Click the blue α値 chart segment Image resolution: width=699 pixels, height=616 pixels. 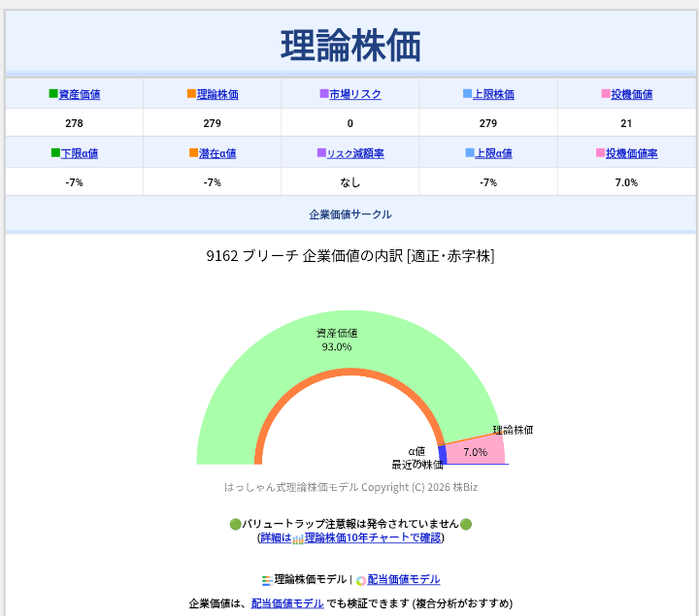[x=443, y=455]
